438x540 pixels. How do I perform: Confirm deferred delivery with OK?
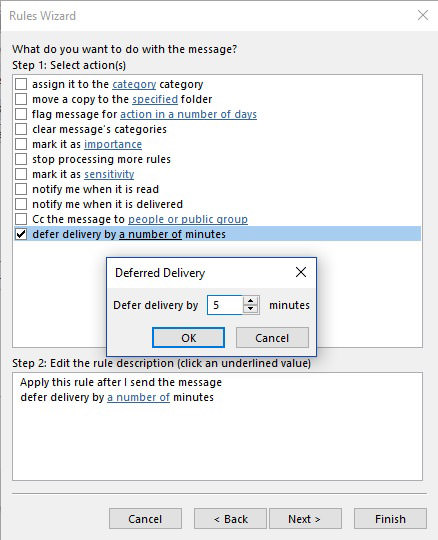188,338
